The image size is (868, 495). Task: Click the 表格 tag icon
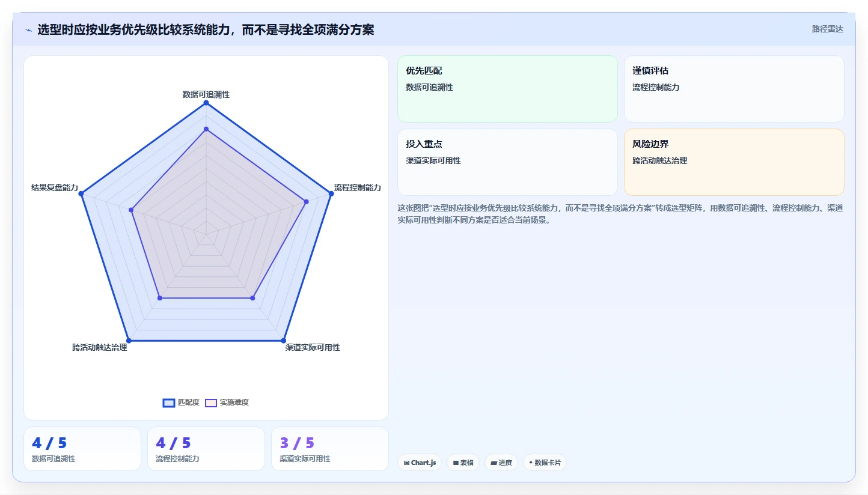tap(456, 463)
